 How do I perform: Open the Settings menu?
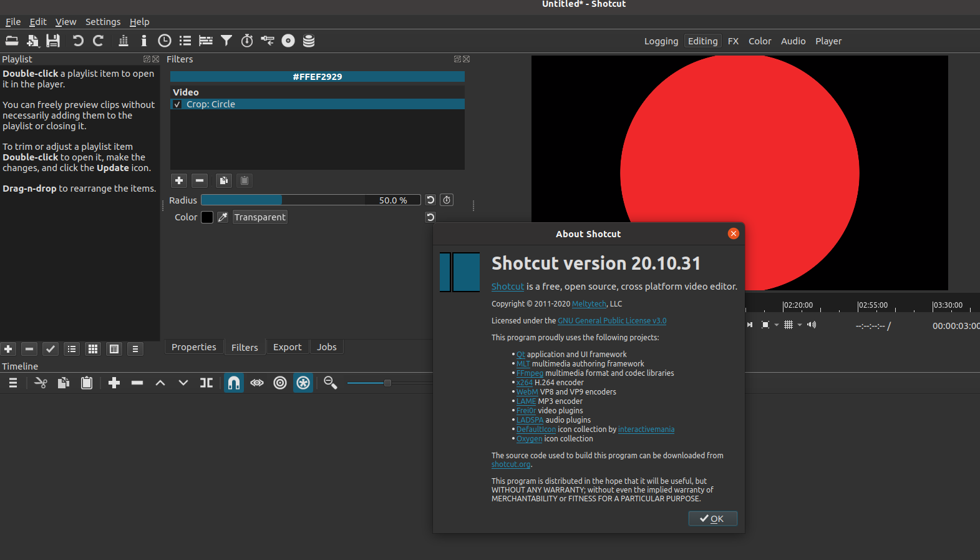[103, 22]
